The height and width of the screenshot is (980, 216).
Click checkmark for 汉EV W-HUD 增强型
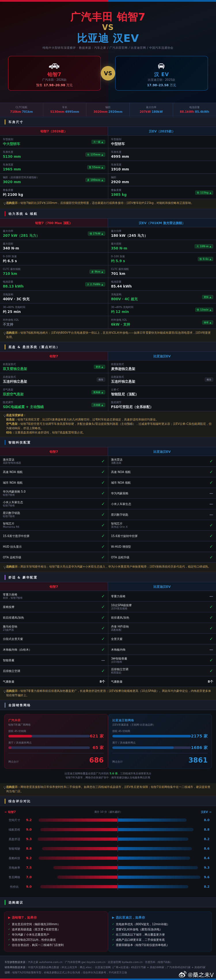pyautogui.click(x=211, y=547)
